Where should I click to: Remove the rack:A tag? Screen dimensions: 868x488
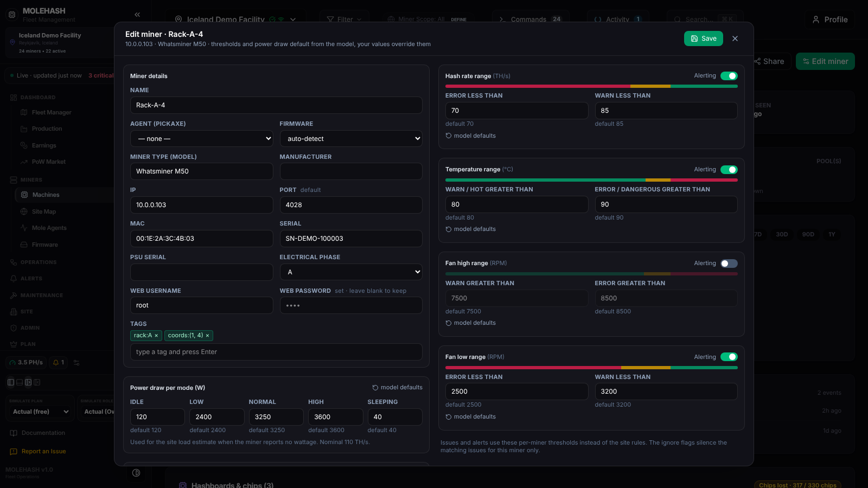coord(156,336)
